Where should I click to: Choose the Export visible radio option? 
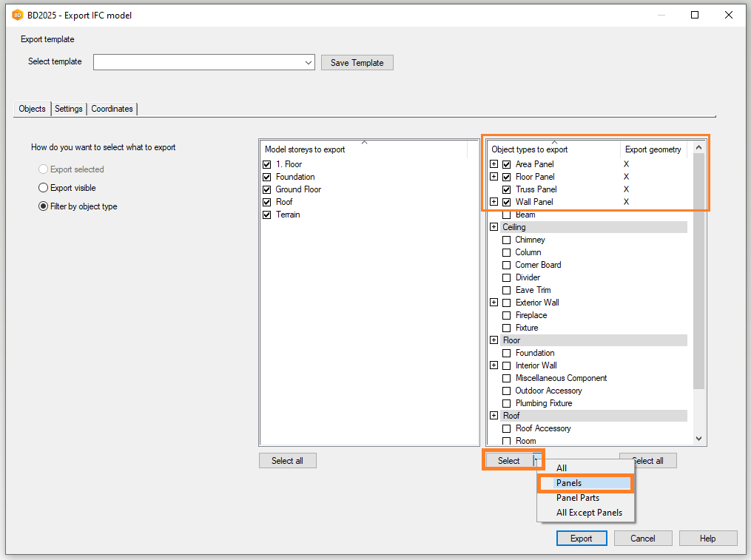pyautogui.click(x=44, y=188)
